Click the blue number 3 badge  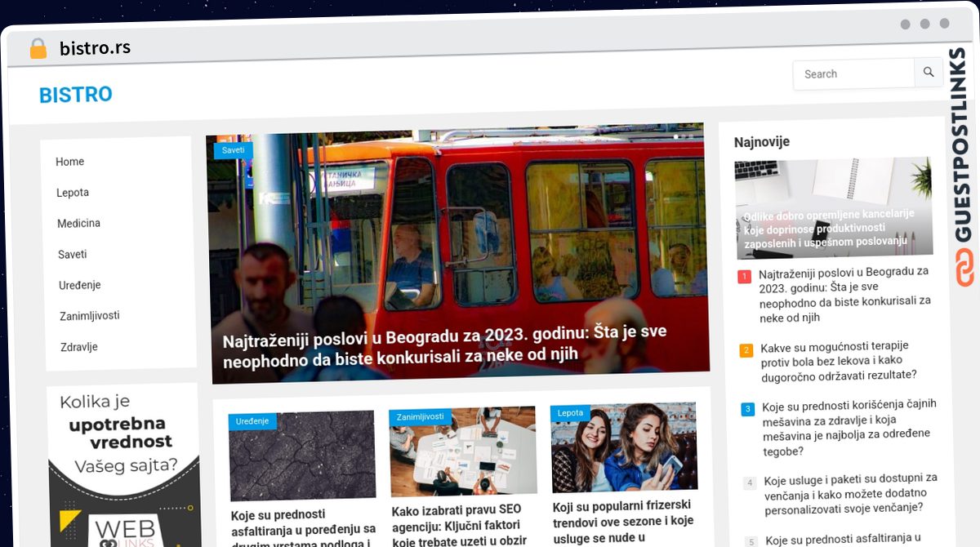point(748,409)
